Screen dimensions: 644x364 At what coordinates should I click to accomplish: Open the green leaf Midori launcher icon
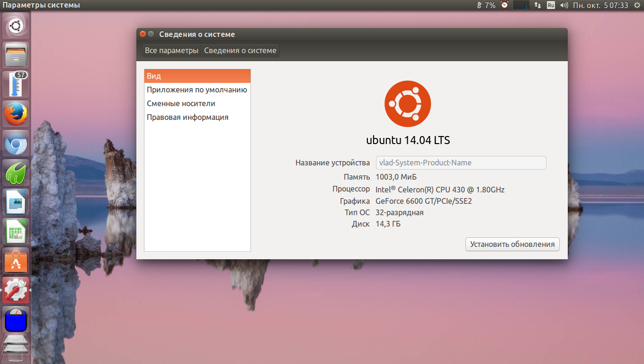[16, 173]
